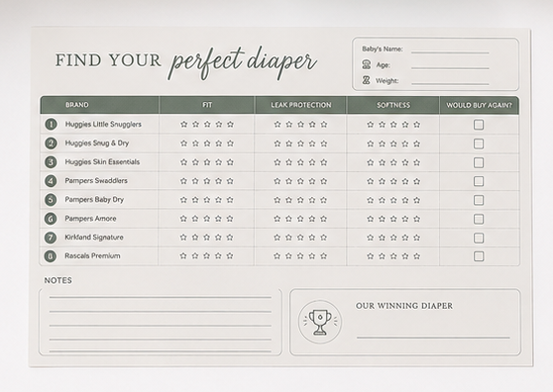Click the OUR WINNING DIAPER heading

coord(404,306)
